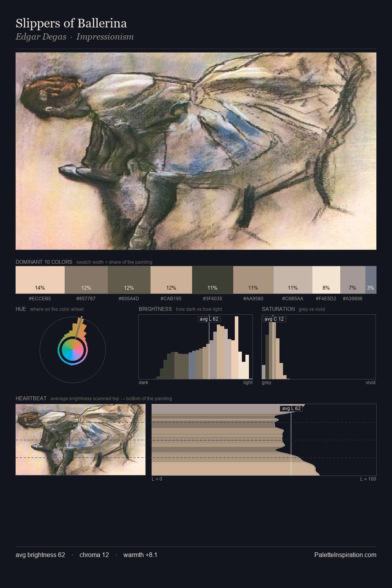The image size is (392, 588).
Task: Click the 'dark' axis label
Action: [x=143, y=383]
